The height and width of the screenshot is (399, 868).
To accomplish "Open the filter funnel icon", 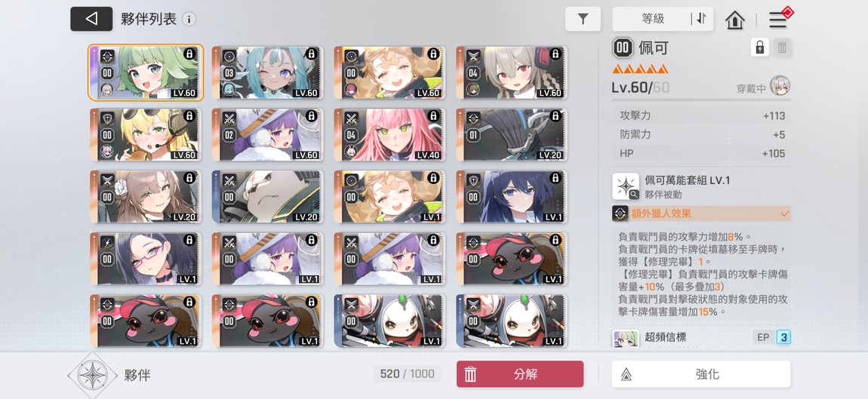I will (x=583, y=19).
